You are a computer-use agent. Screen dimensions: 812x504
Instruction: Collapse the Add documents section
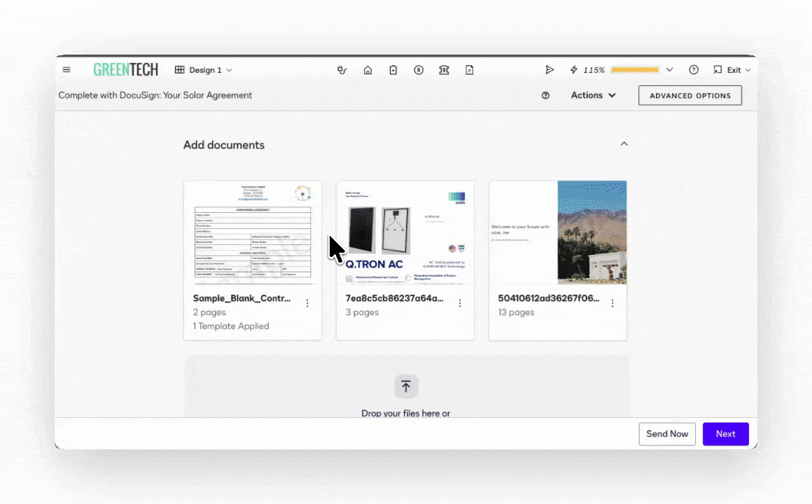pos(624,144)
